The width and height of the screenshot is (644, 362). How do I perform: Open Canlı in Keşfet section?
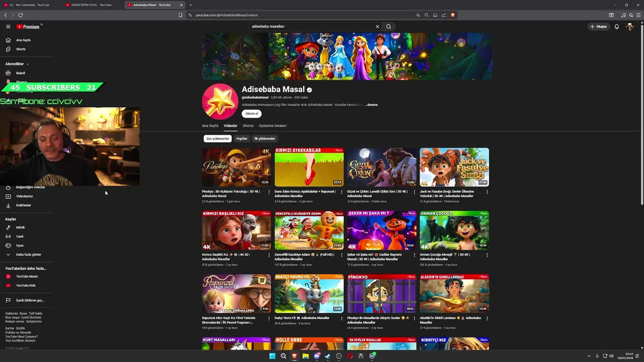20,237
